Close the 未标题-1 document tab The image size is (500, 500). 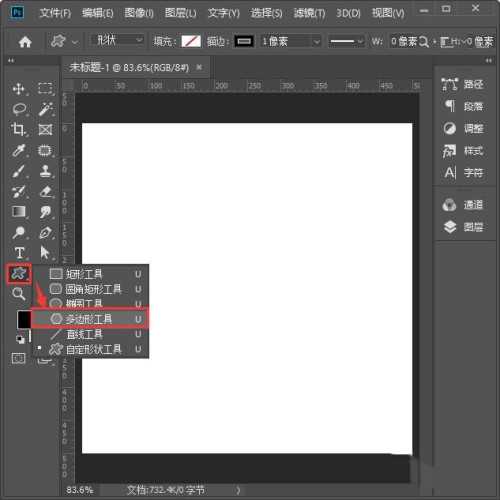tap(199, 67)
